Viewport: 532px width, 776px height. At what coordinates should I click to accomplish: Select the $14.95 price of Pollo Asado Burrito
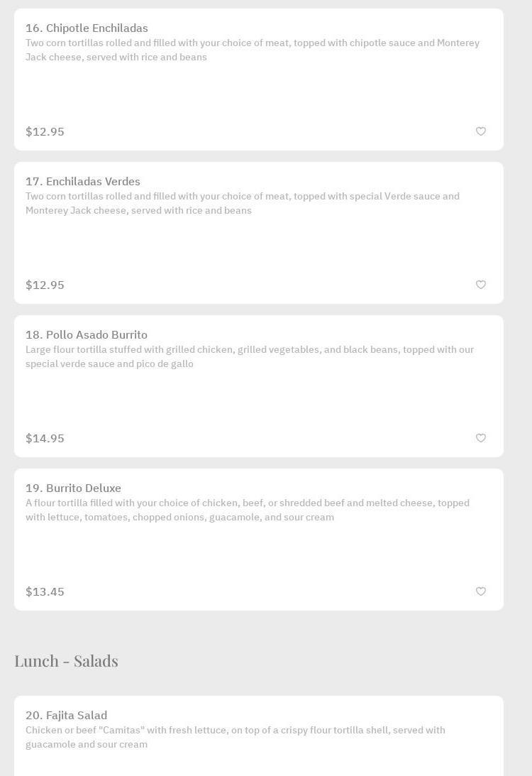tap(45, 439)
